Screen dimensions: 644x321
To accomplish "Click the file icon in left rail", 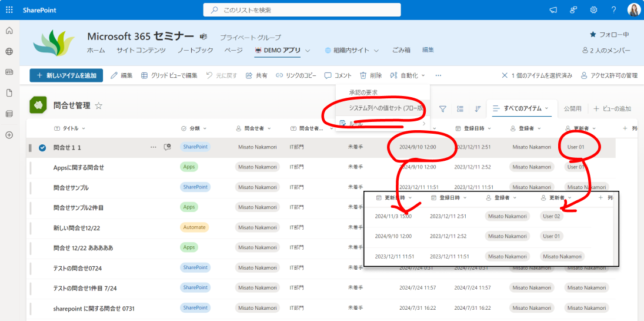I will click(9, 93).
